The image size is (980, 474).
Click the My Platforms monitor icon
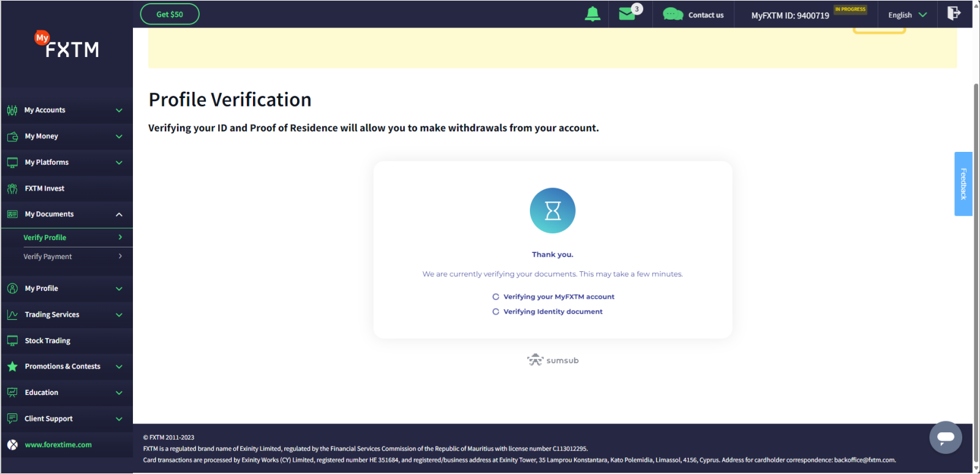point(12,162)
